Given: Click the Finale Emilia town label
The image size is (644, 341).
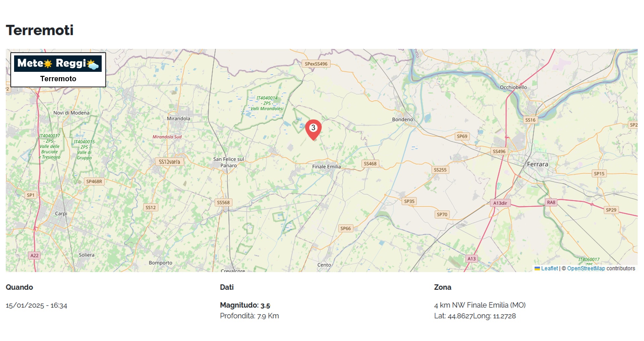Looking at the screenshot, I should coord(326,166).
